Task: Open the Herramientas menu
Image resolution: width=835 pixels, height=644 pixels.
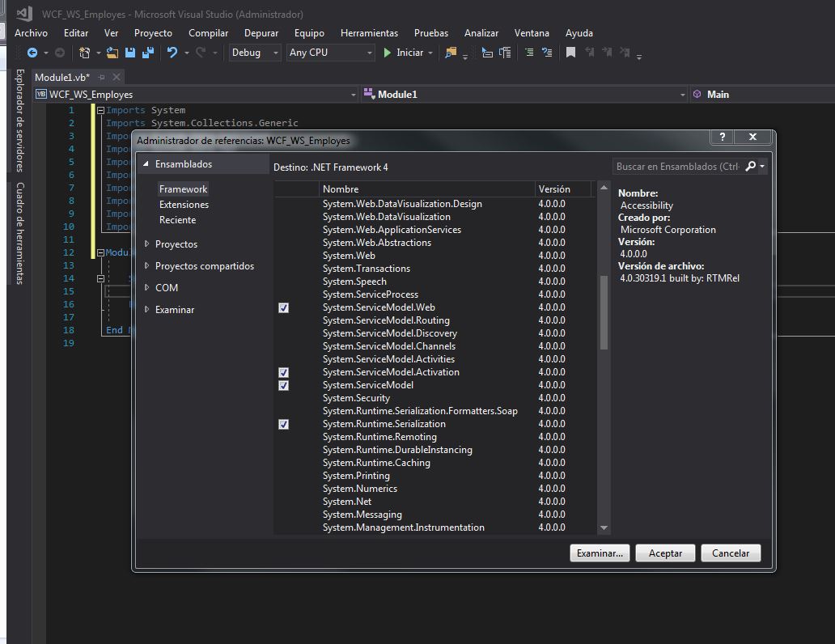Action: pos(369,33)
